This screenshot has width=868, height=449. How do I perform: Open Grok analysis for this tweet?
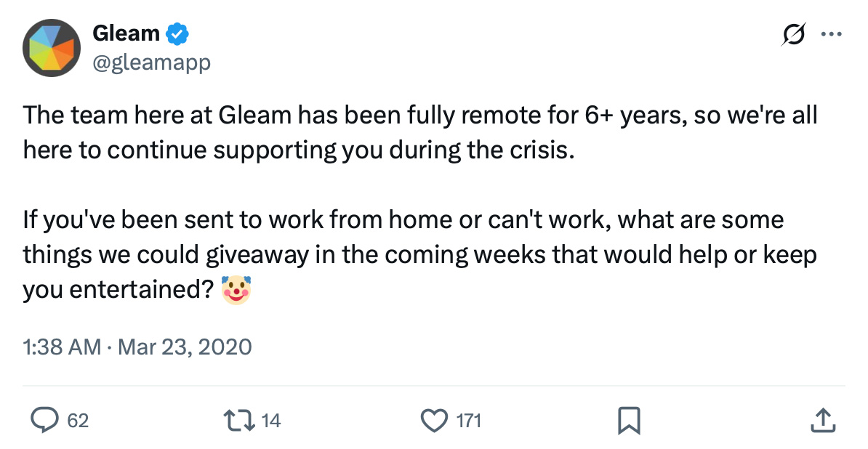793,33
